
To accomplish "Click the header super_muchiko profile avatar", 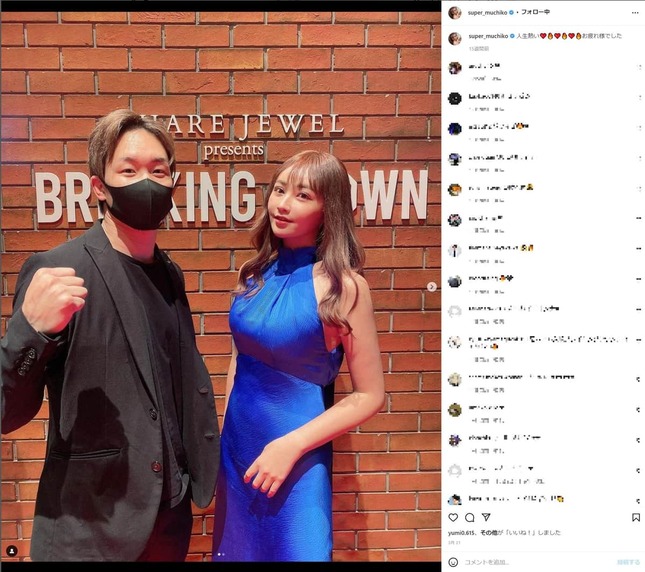I will pos(455,13).
